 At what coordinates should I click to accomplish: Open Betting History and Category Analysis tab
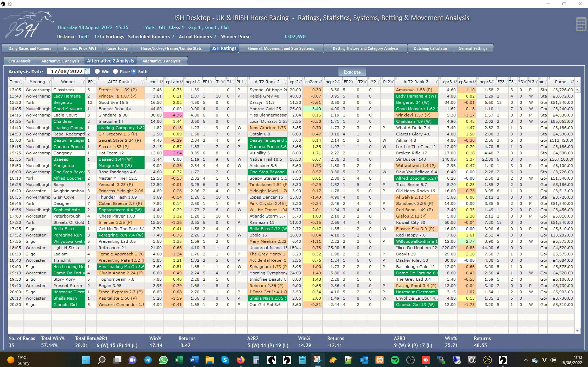366,48
